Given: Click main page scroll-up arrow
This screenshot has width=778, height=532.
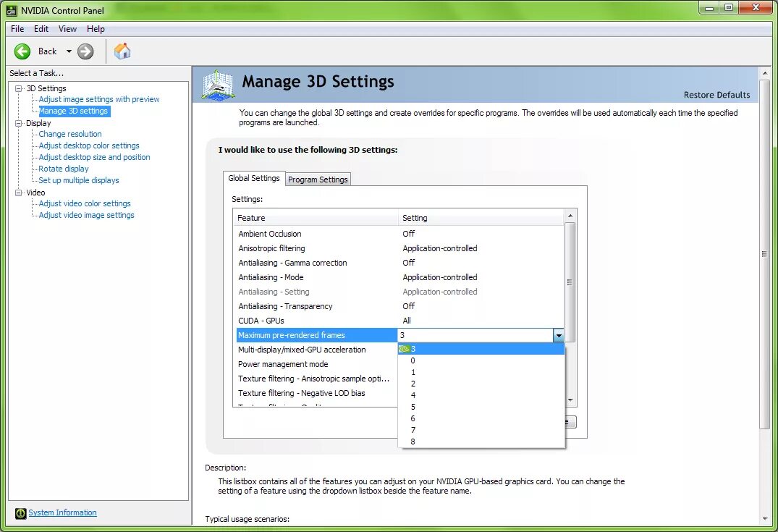Looking at the screenshot, I should 764,73.
